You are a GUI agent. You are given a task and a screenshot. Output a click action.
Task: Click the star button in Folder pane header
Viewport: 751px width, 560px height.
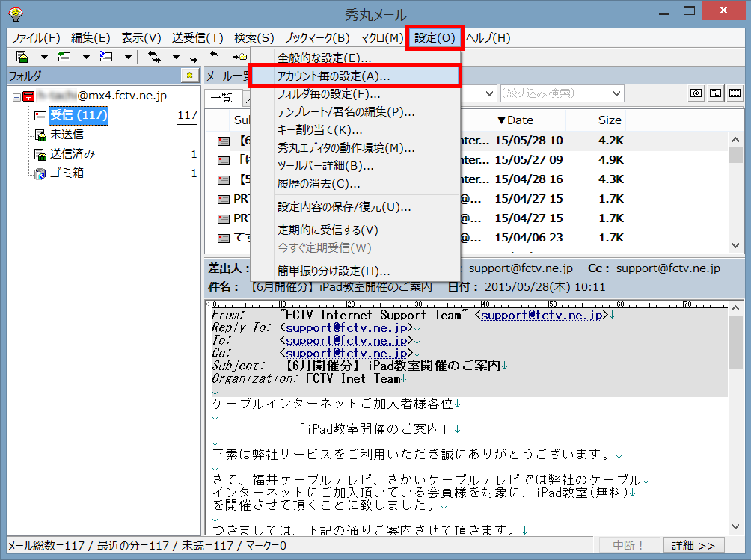(x=190, y=76)
